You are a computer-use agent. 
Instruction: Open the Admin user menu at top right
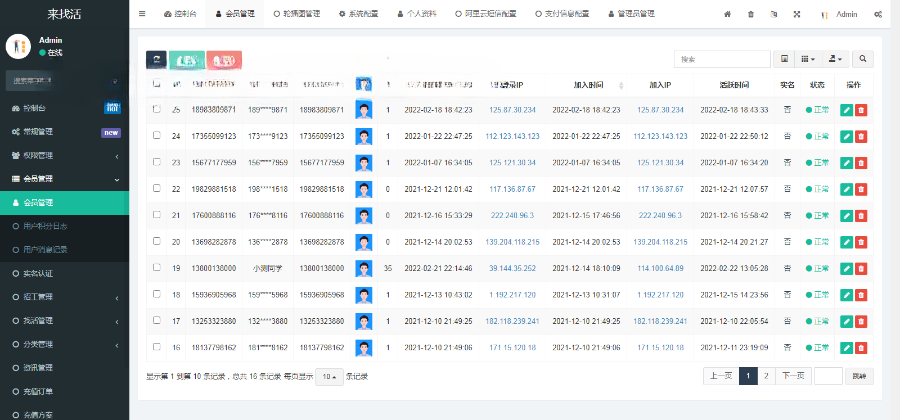(x=840, y=14)
